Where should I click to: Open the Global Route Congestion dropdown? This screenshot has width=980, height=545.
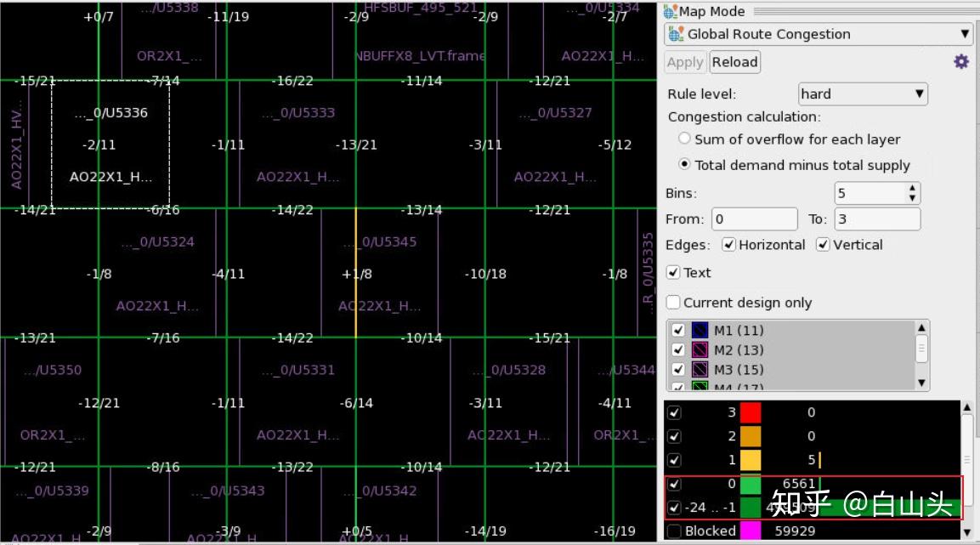pos(819,34)
